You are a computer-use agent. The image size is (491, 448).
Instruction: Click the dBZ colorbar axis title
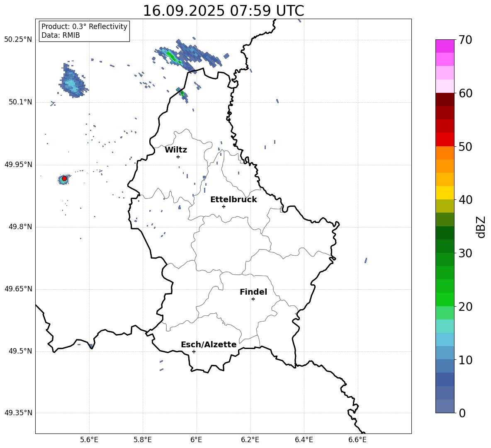(x=481, y=227)
